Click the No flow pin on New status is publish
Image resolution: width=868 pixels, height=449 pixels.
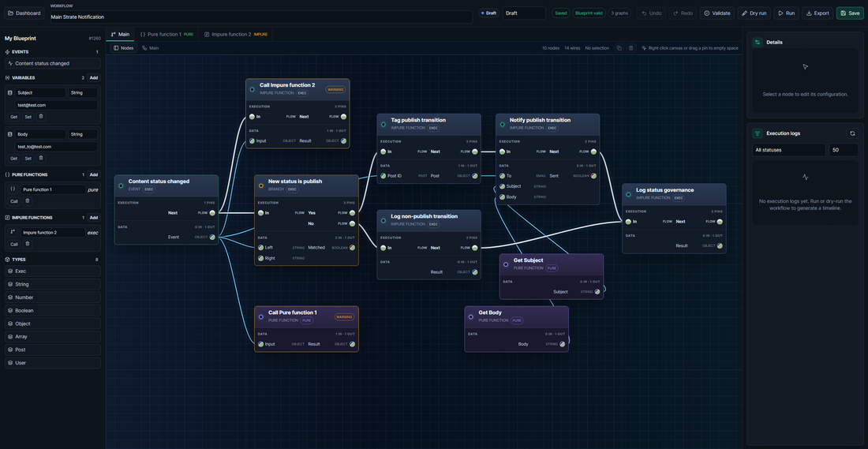coord(352,223)
